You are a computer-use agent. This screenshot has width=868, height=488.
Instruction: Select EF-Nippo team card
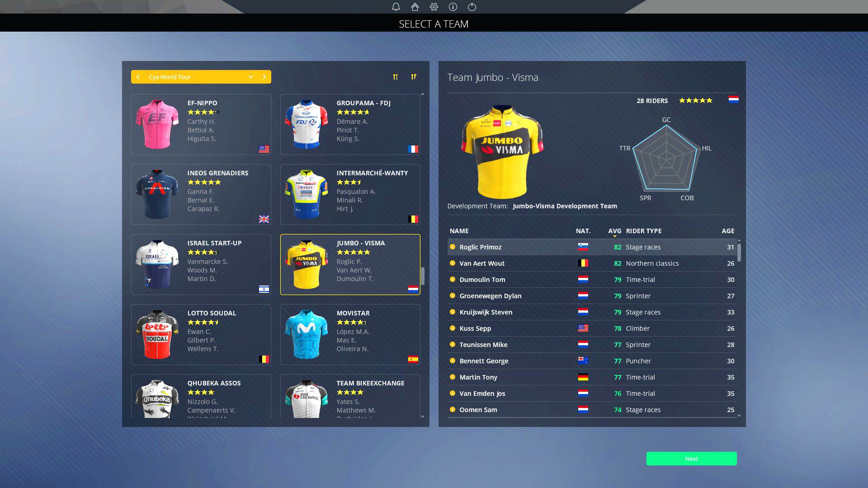click(x=201, y=125)
